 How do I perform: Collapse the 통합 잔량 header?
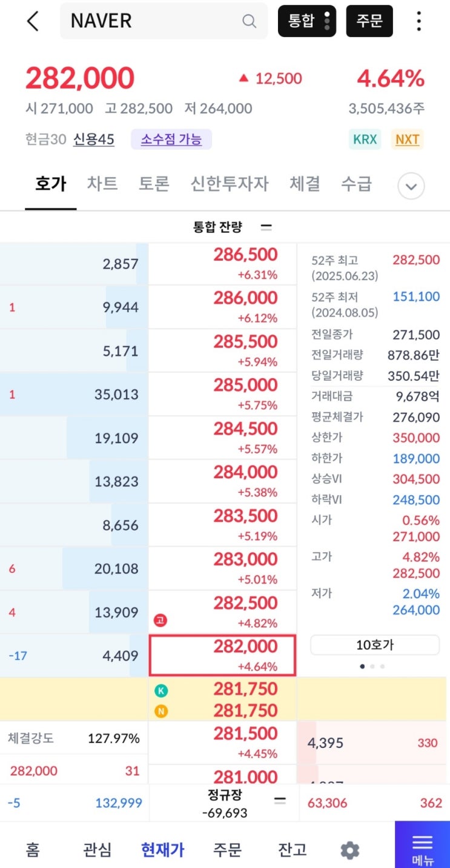(x=266, y=227)
